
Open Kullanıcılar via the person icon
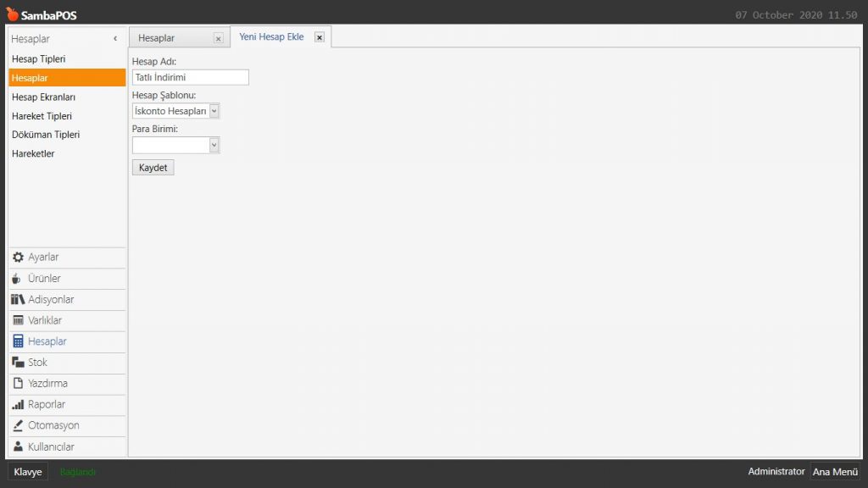coord(18,446)
